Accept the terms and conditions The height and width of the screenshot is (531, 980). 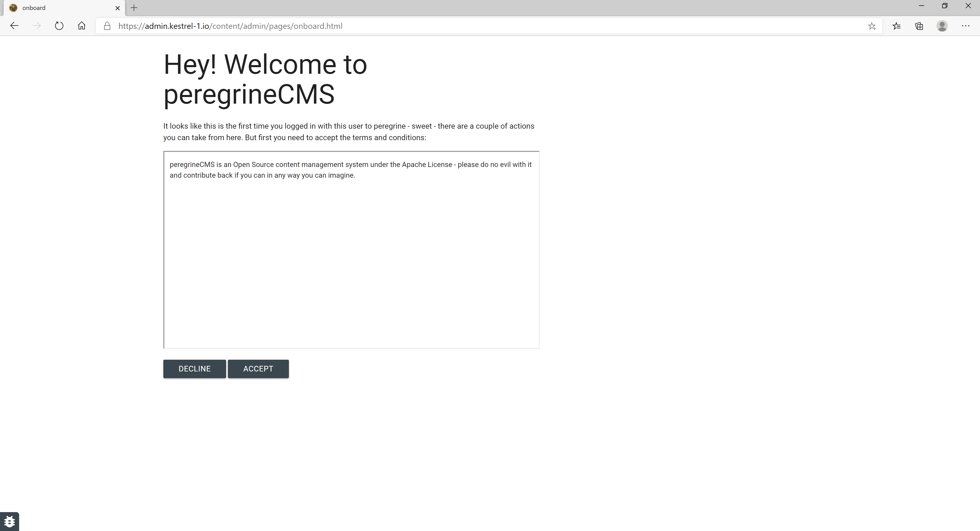pyautogui.click(x=258, y=368)
